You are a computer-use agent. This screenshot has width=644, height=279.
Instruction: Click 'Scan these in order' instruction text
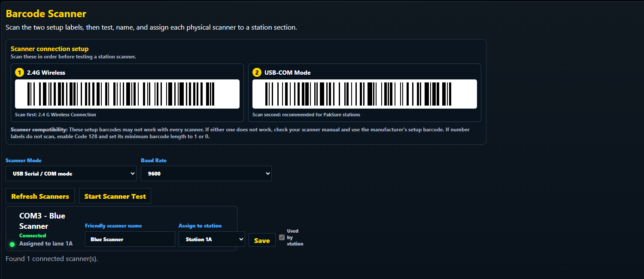[x=73, y=57]
